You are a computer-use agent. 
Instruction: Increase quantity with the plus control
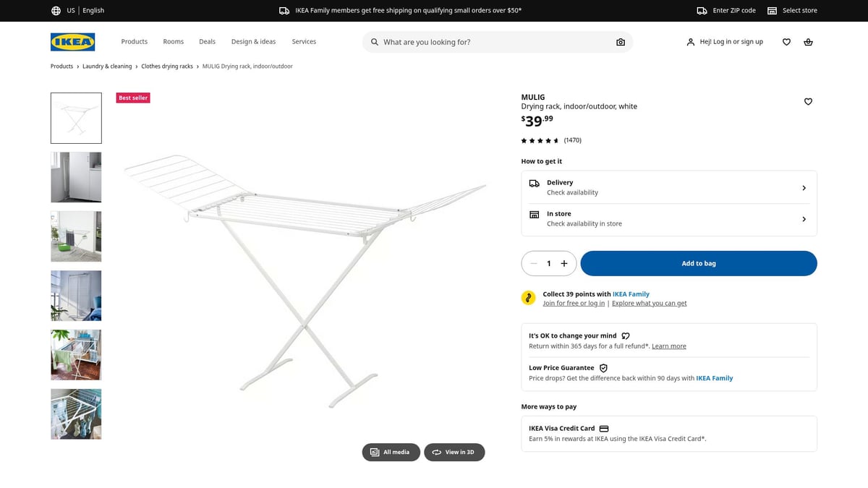(x=565, y=263)
